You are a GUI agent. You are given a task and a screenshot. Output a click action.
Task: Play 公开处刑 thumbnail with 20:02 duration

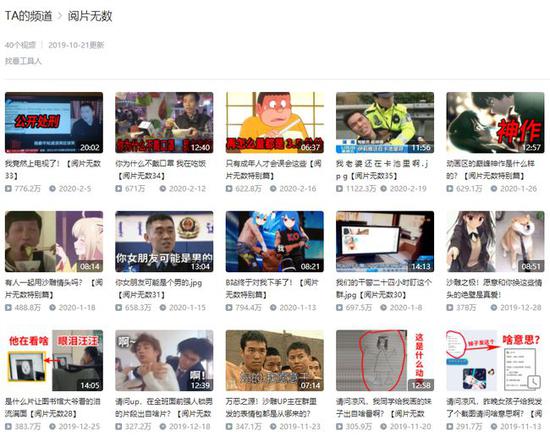(54, 122)
